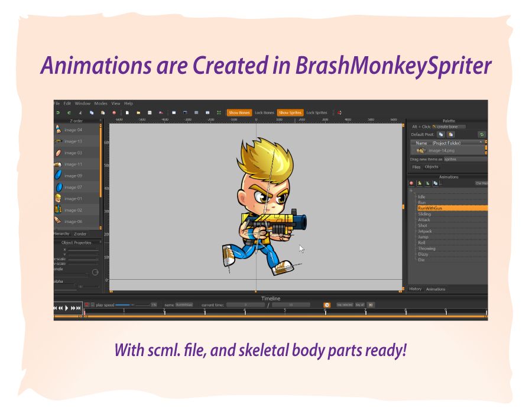Click the jump-to-end playback button
532x414 pixels.
click(x=79, y=308)
